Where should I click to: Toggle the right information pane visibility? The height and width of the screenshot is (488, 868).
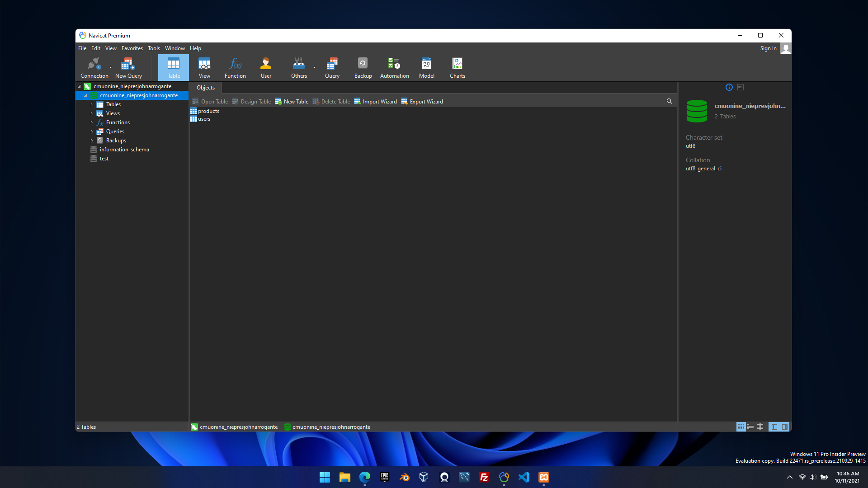click(785, 427)
